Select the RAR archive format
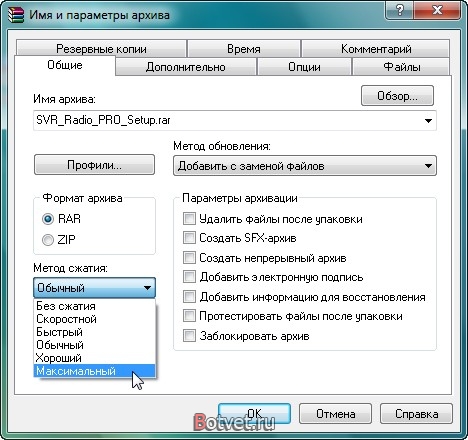 [48, 219]
